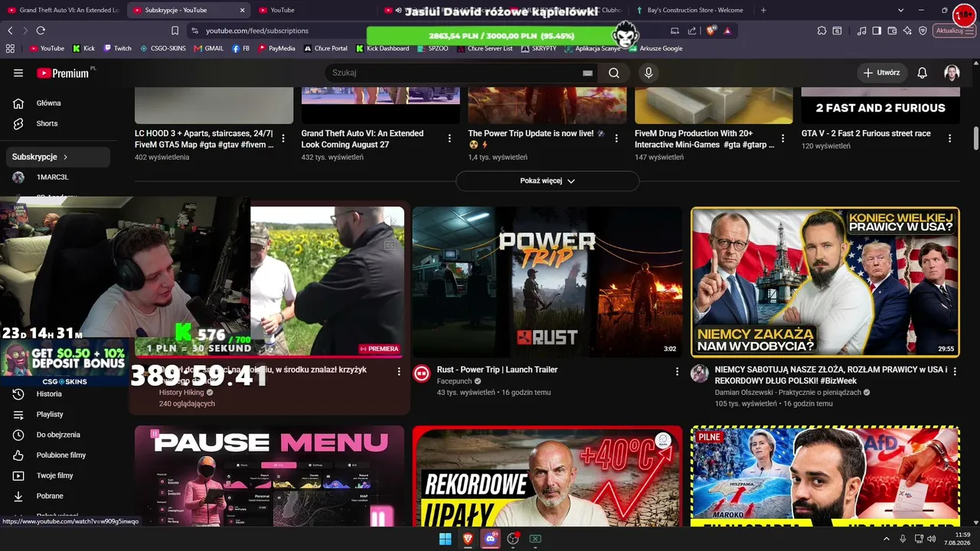Viewport: 980px width, 551px height.
Task: Show the on-screen keyboard in search box
Action: pos(587,73)
